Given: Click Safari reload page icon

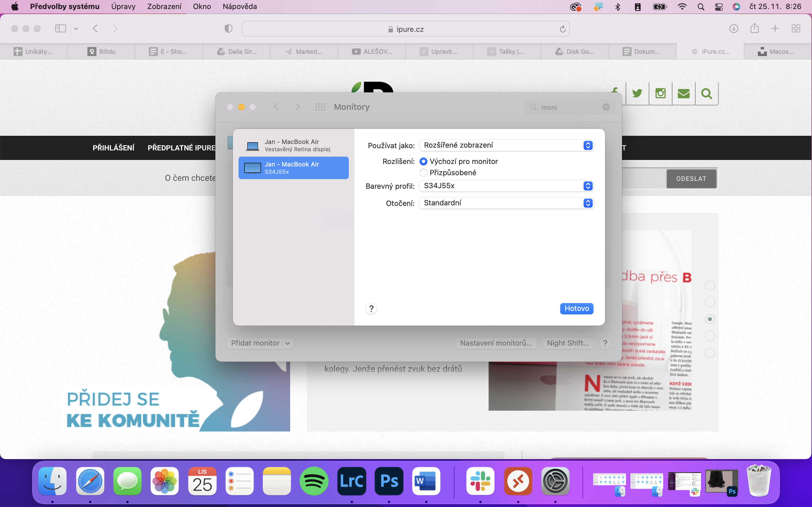Looking at the screenshot, I should (562, 29).
